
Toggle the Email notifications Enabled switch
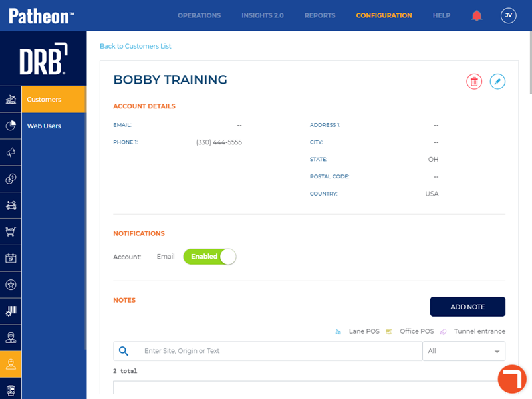[x=209, y=257]
